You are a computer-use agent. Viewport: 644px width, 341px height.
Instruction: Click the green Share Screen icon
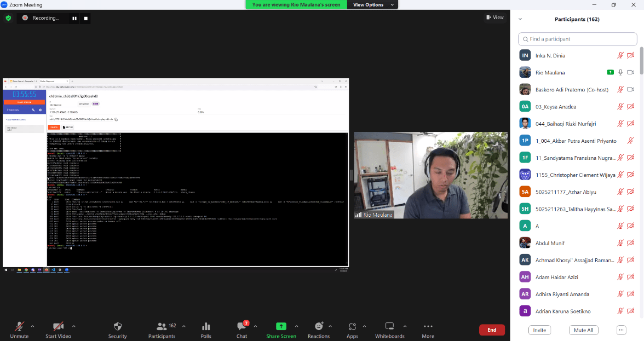point(281,326)
